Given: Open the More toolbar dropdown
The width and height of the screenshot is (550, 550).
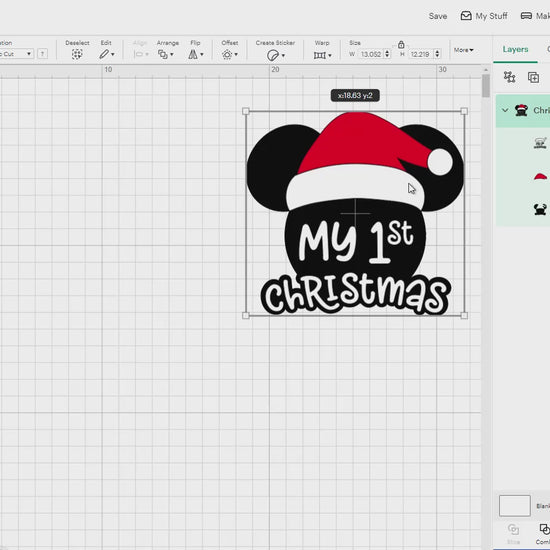Looking at the screenshot, I should coord(463,50).
